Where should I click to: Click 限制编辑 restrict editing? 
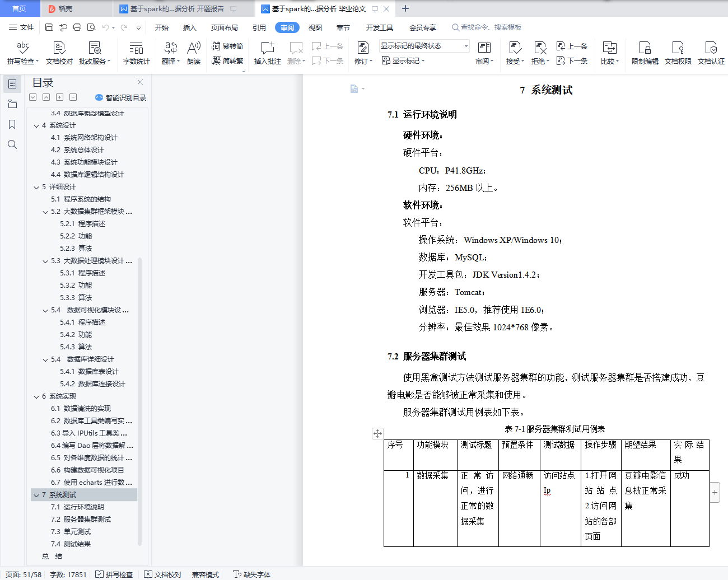[x=645, y=53]
